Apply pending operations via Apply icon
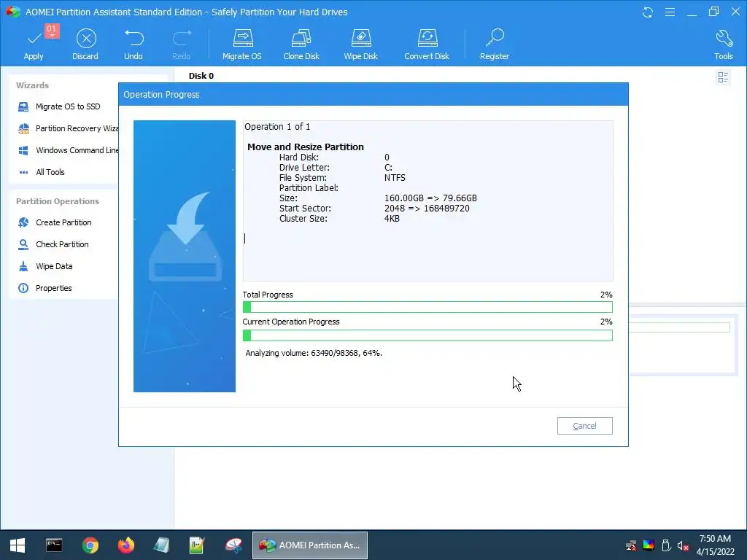 [34, 44]
